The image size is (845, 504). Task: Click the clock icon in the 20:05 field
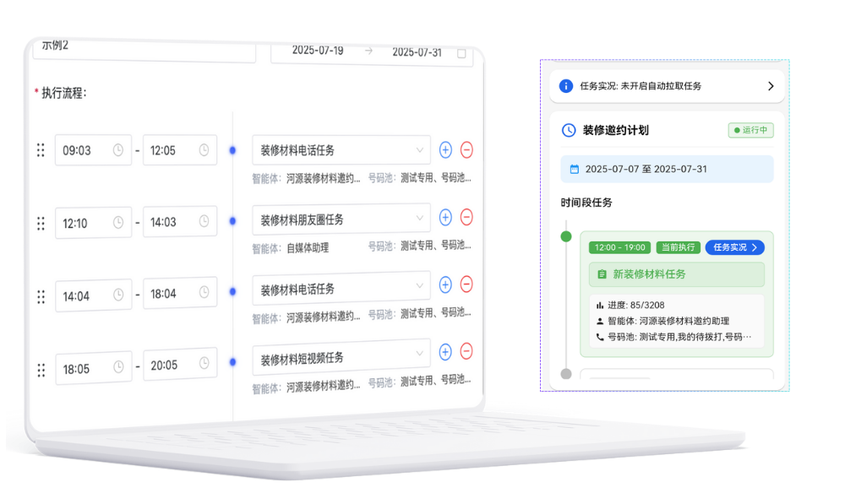point(204,365)
